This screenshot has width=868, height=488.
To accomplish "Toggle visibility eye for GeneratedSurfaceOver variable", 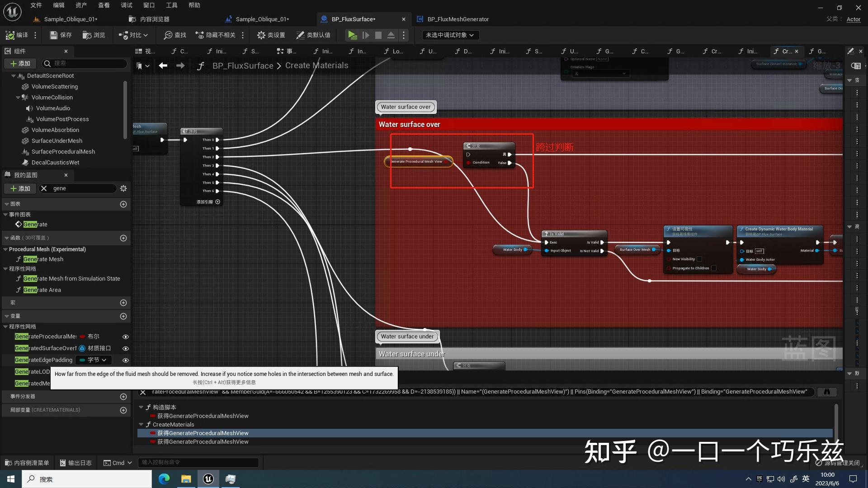I will (126, 348).
